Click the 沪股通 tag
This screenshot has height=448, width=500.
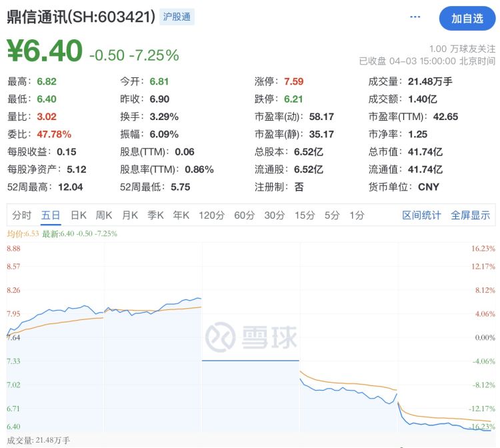tap(177, 17)
